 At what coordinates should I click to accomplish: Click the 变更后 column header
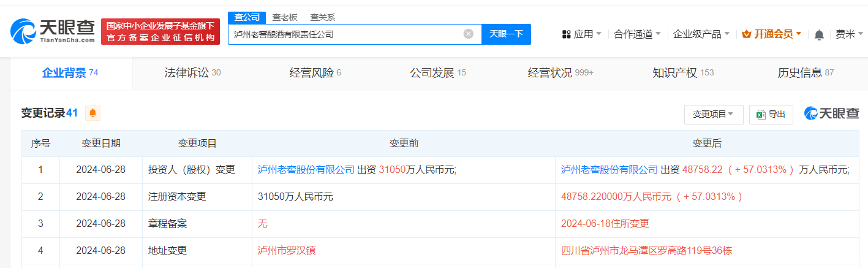[x=707, y=144]
